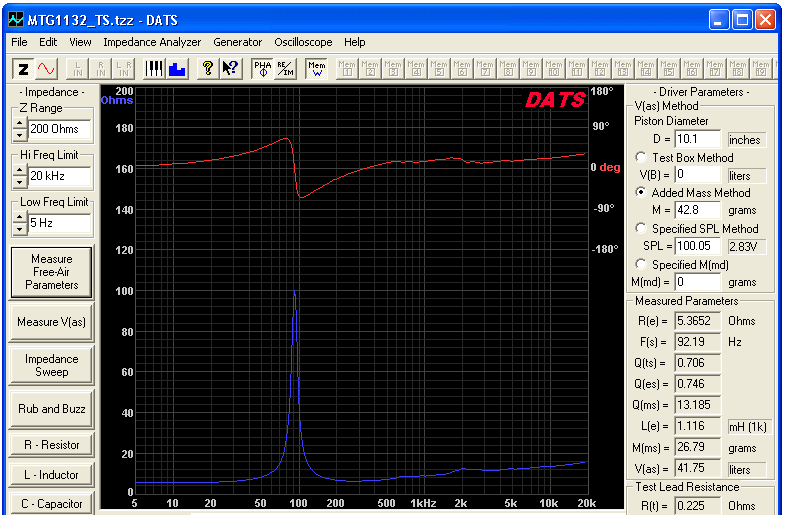Image resolution: width=785 pixels, height=515 pixels.
Task: Open the Impedance Analyzer menu
Action: click(152, 43)
